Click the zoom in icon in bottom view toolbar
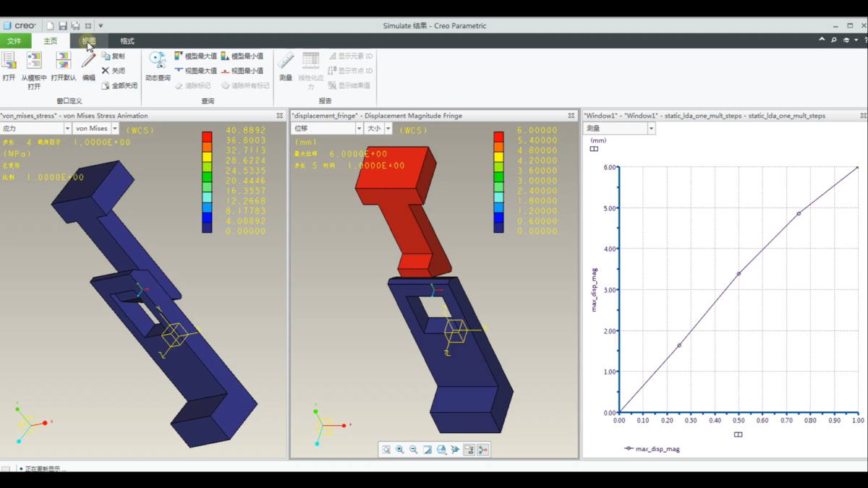This screenshot has width=868, height=488. click(x=400, y=450)
